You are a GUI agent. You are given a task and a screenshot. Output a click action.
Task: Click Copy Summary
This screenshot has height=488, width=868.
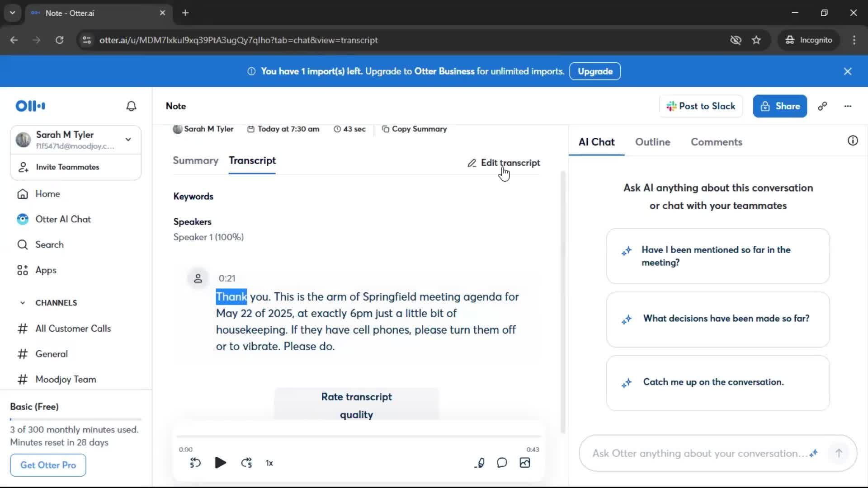(414, 129)
